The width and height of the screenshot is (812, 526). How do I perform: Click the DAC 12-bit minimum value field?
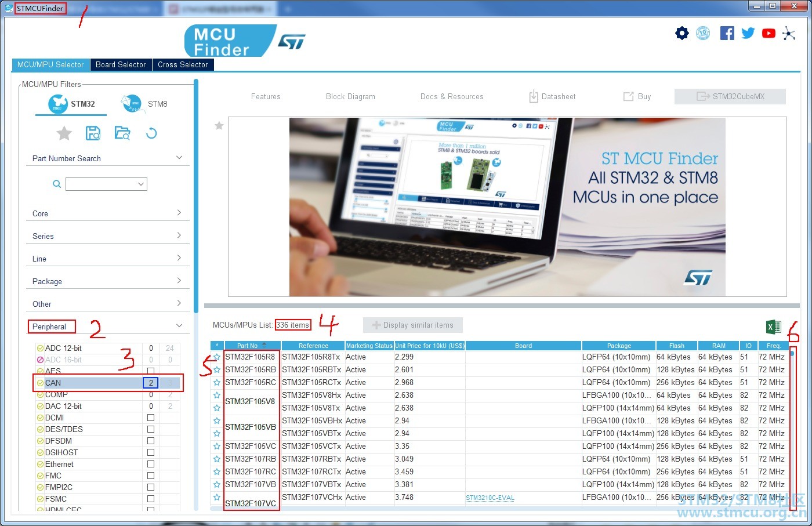tap(151, 406)
